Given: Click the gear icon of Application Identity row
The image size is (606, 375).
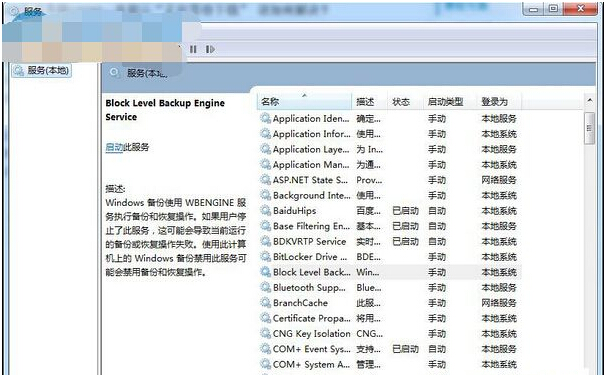Looking at the screenshot, I should pyautogui.click(x=266, y=118).
